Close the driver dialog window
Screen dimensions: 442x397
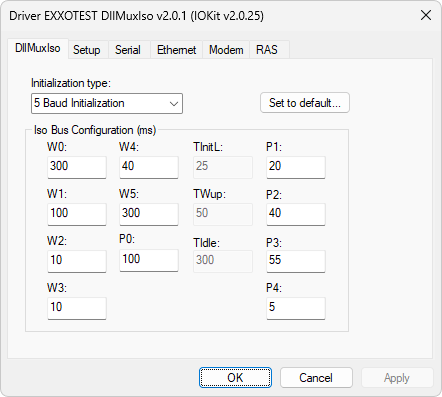click(x=426, y=15)
